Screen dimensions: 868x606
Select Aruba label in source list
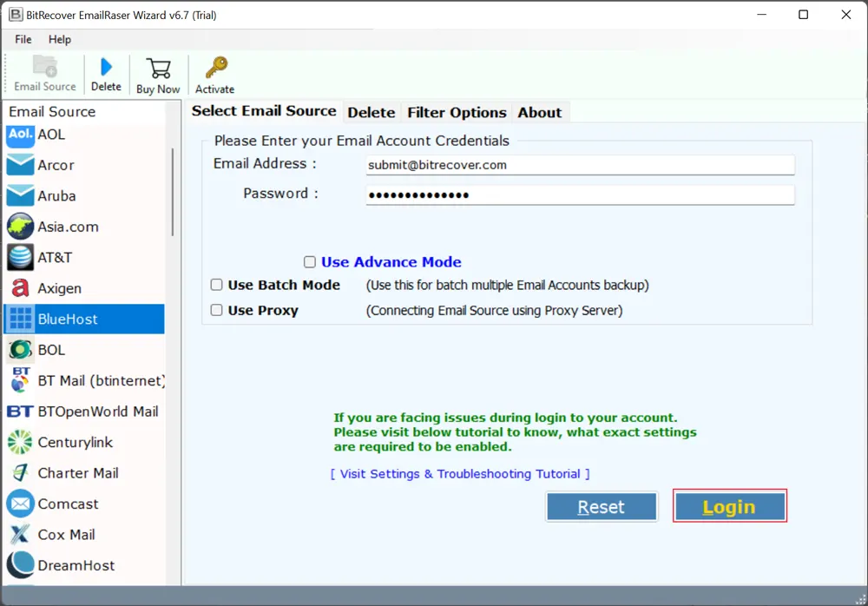(56, 195)
